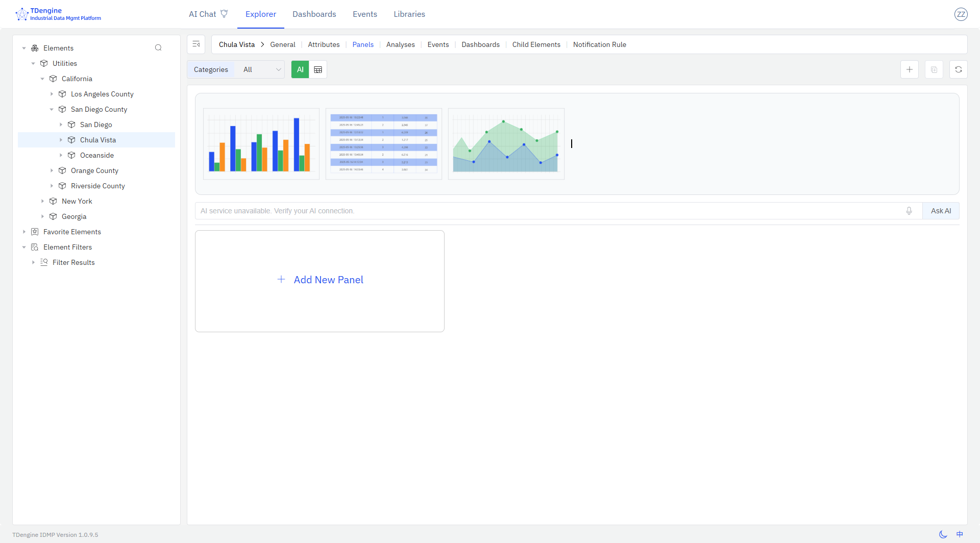Open the Dashboards top navigation tab
The width and height of the screenshot is (980, 543).
pos(314,14)
